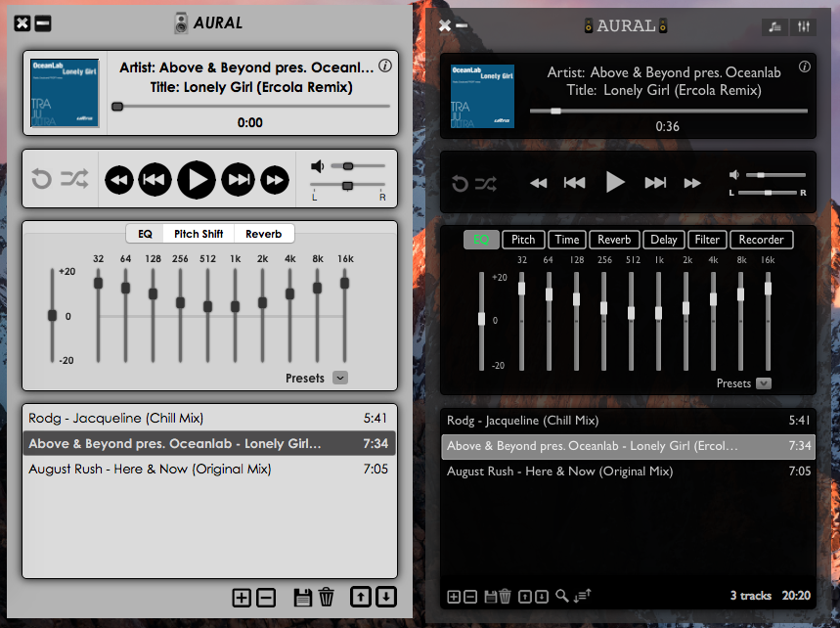Clear playlist with trash in light window
Image resolution: width=840 pixels, height=628 pixels.
coord(327,597)
